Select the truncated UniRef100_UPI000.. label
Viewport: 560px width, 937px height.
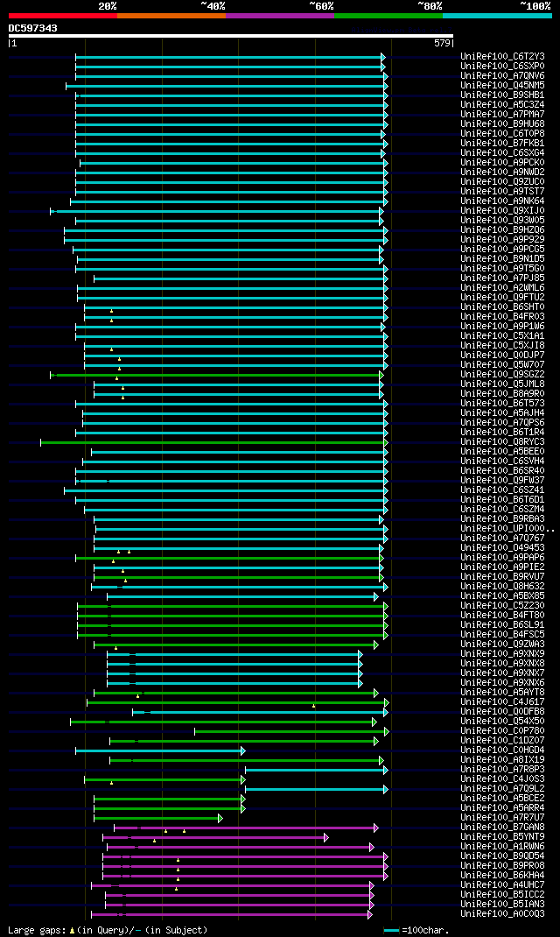507,529
